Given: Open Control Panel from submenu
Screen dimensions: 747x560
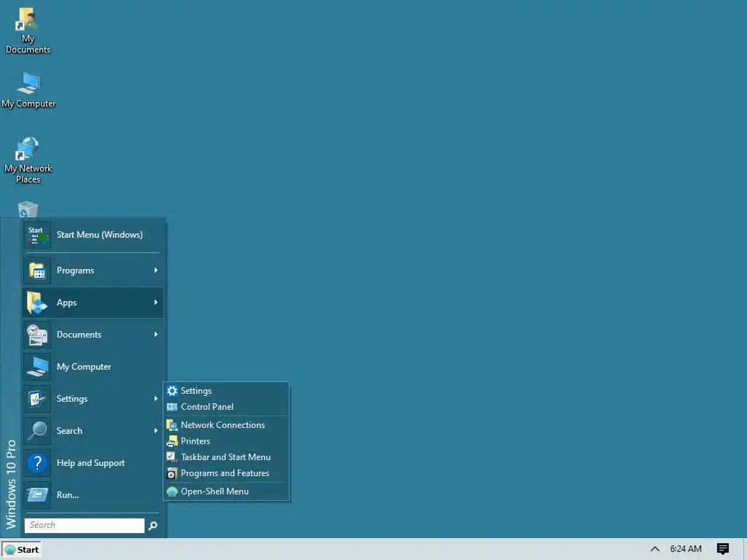Looking at the screenshot, I should [x=226, y=407].
